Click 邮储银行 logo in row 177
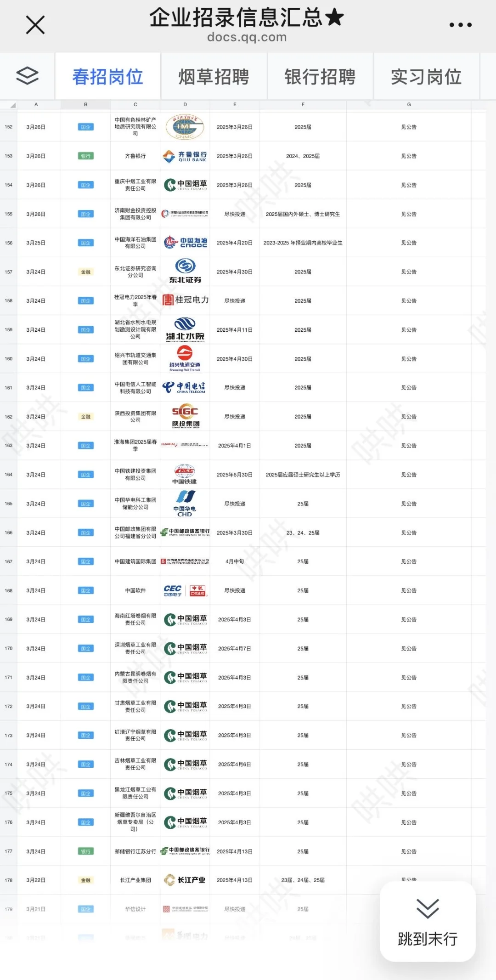 click(x=185, y=851)
